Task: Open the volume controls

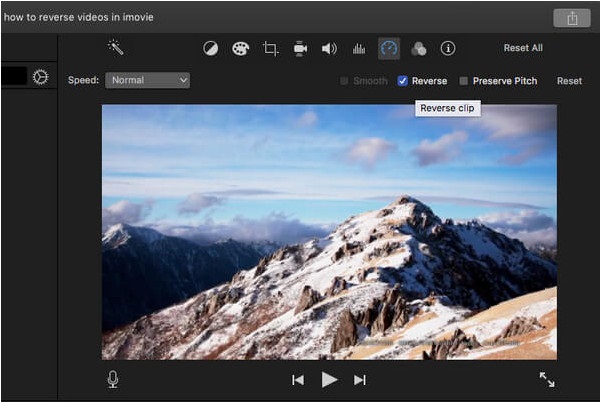Action: pos(329,49)
